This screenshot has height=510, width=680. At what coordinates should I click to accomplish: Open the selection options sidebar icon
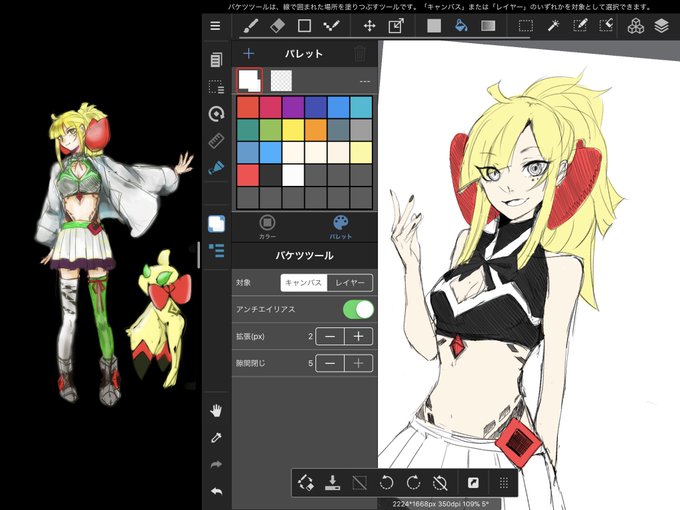click(x=216, y=87)
